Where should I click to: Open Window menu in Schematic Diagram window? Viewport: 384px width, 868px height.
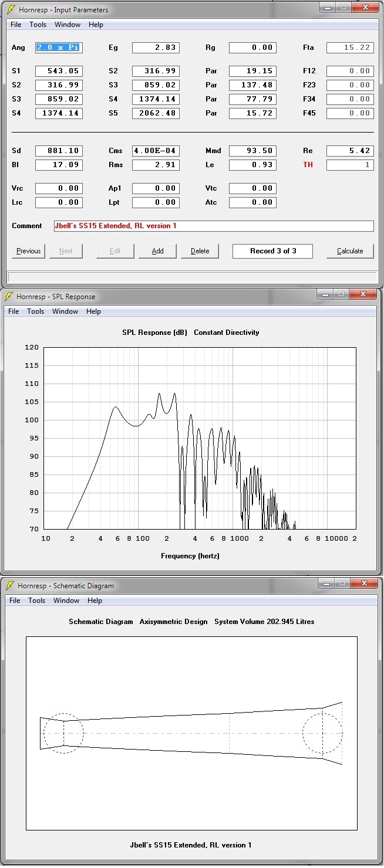66,601
